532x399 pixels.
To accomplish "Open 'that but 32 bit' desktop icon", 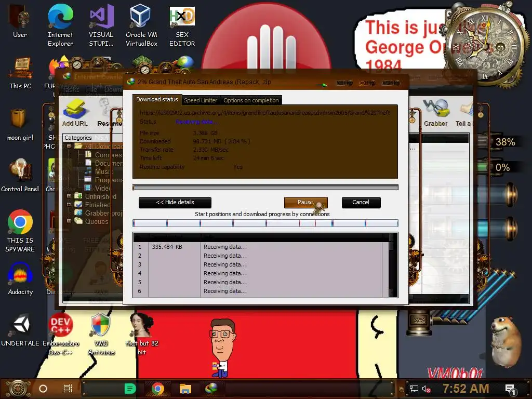I will tap(141, 334).
